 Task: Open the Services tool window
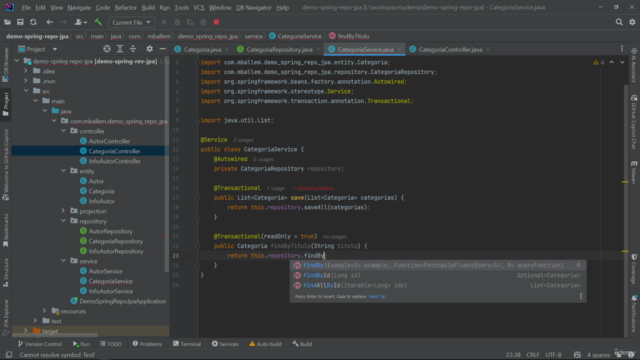(225, 344)
